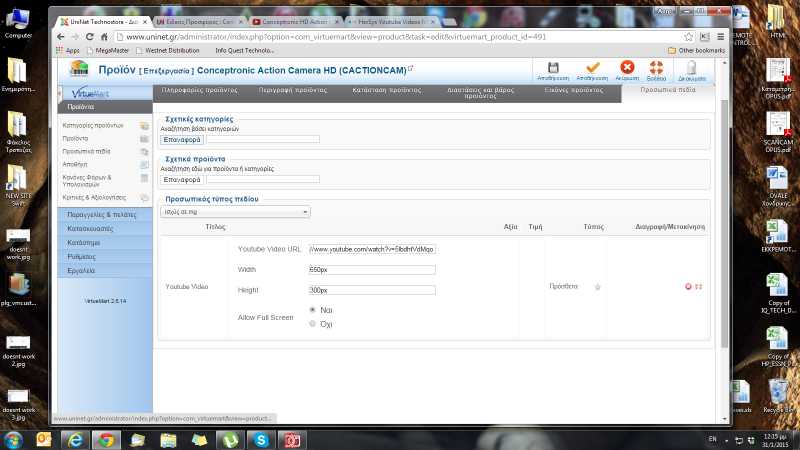
Task: Click Επαναφορά under Σχετικές κατηγορίες
Action: [x=182, y=139]
